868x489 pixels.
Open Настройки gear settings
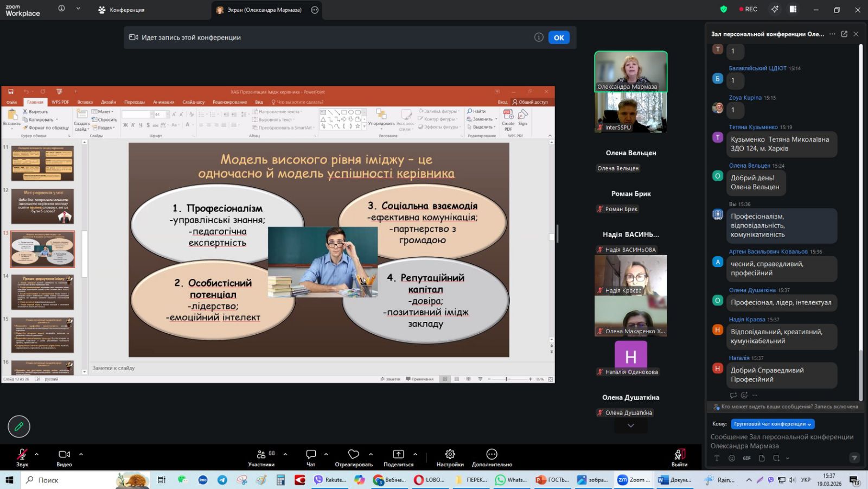click(450, 454)
